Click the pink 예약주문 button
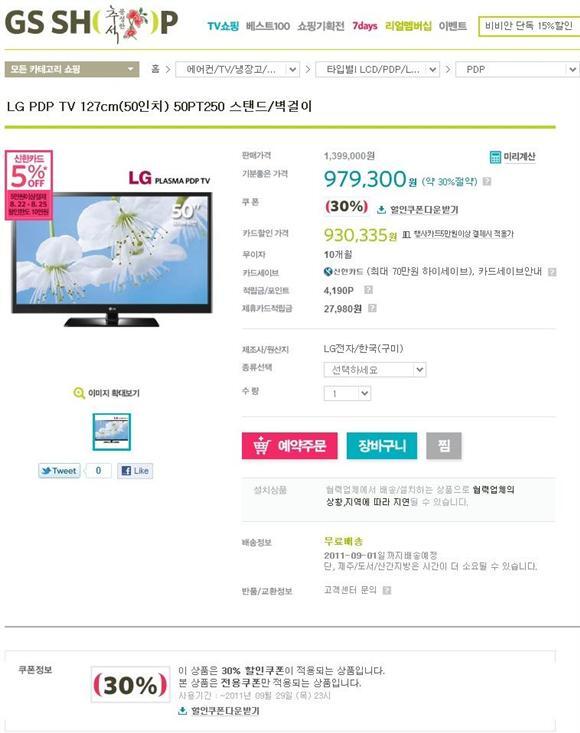This screenshot has height=733, width=580. tap(290, 446)
